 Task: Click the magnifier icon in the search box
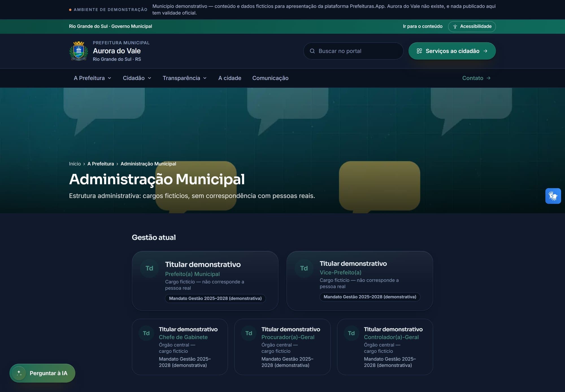312,51
